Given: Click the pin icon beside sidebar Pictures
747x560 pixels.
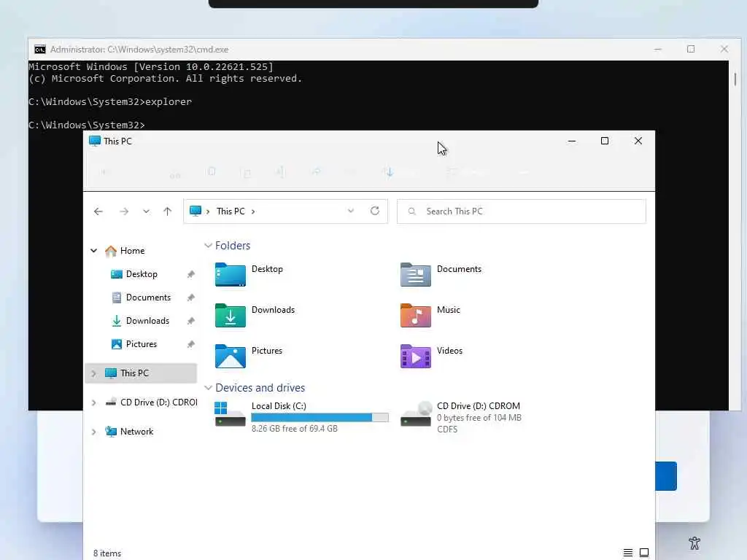Looking at the screenshot, I should (190, 344).
